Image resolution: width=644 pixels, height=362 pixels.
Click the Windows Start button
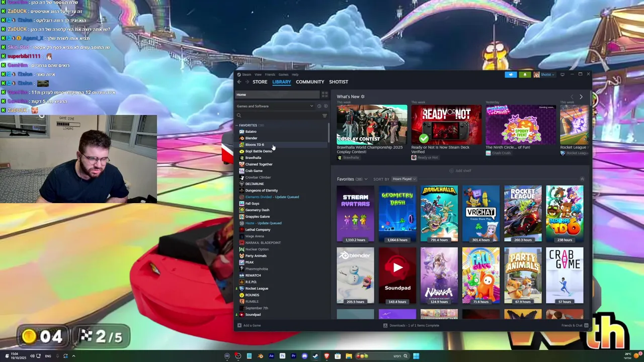(x=416, y=356)
